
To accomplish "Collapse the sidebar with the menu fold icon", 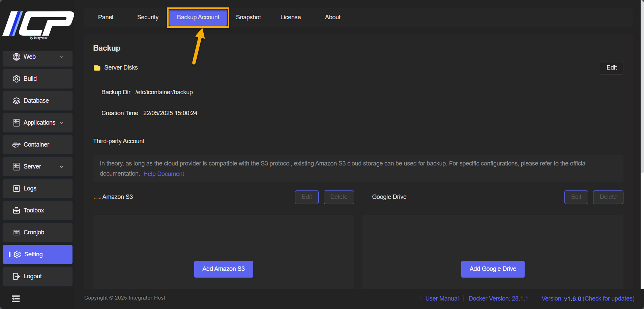I will click(x=16, y=299).
